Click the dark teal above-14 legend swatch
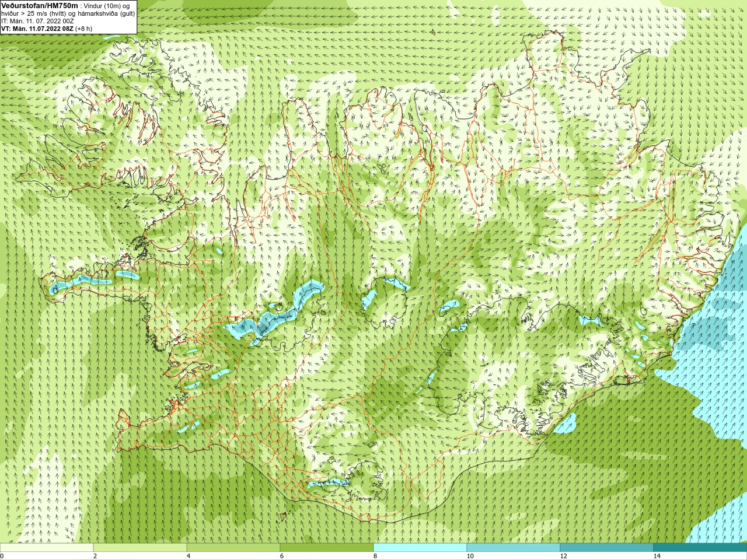 (x=700, y=548)
